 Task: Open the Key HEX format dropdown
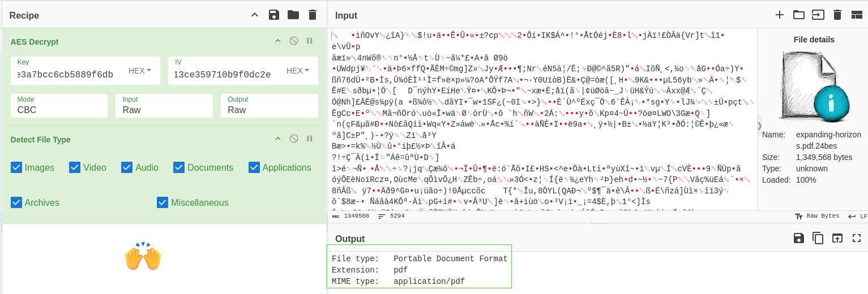pyautogui.click(x=140, y=71)
